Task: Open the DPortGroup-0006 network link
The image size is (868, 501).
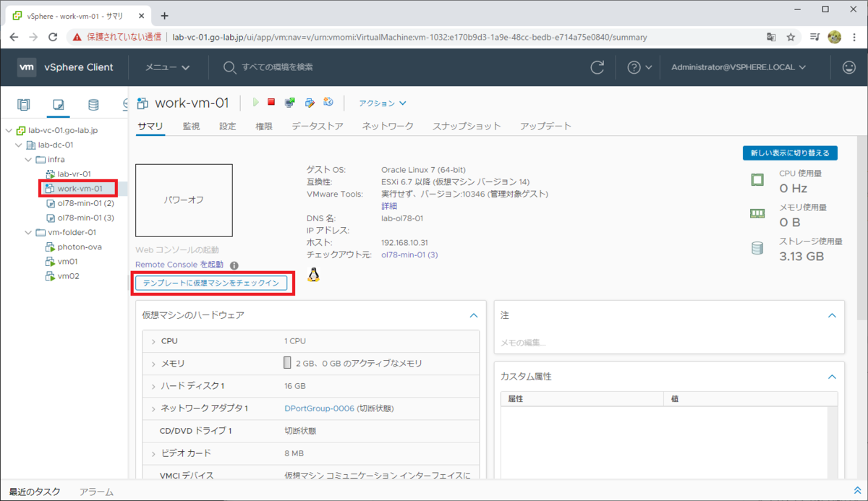Action: 320,408
